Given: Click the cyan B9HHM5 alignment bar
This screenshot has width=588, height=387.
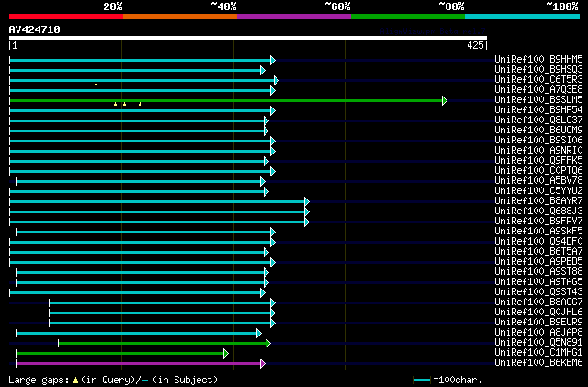Looking at the screenshot, I should [141, 60].
